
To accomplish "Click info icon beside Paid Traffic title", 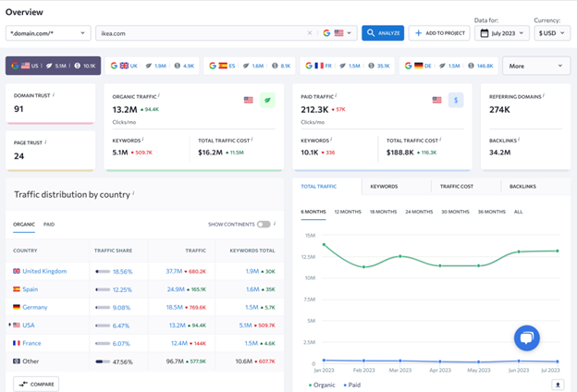I will pyautogui.click(x=336, y=95).
